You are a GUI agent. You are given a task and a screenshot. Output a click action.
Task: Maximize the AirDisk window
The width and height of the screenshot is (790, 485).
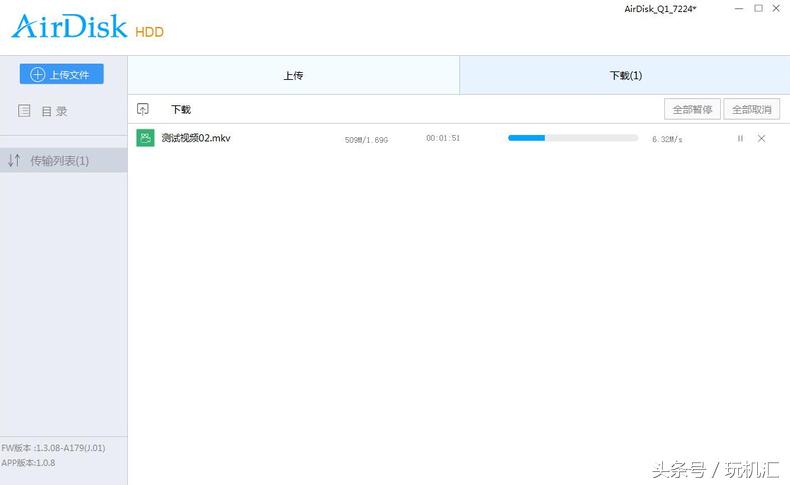[x=758, y=9]
